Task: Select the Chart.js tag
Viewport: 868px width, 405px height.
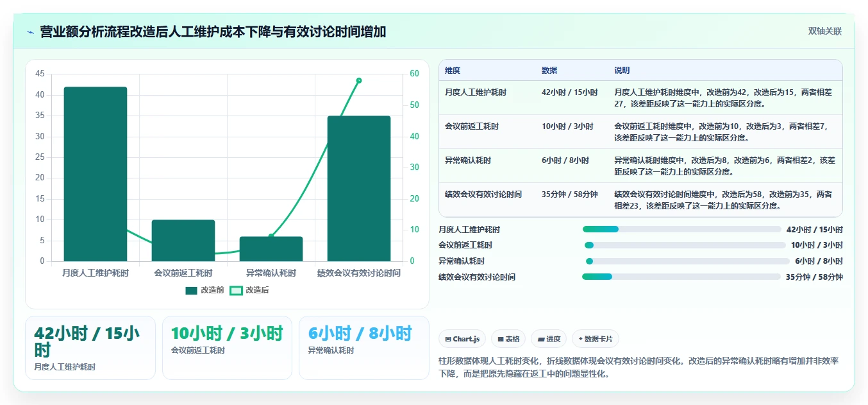Action: pyautogui.click(x=462, y=339)
